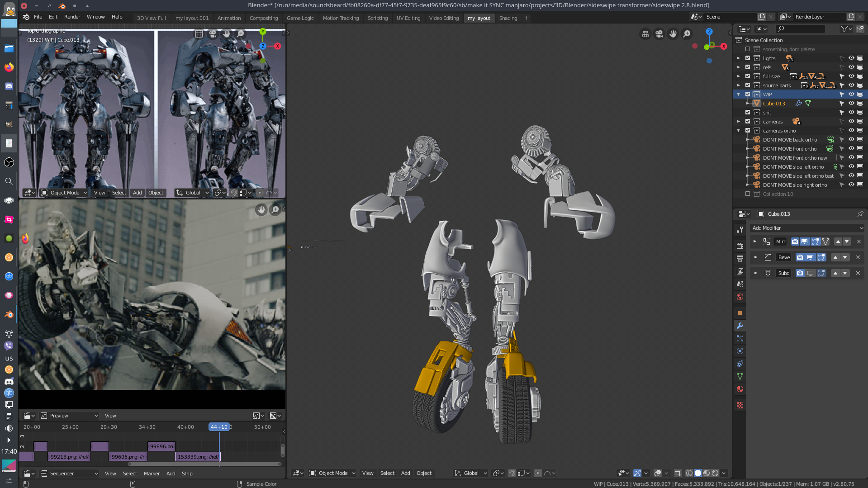868x488 pixels.
Task: Open the World properties tab
Action: pos(740,297)
